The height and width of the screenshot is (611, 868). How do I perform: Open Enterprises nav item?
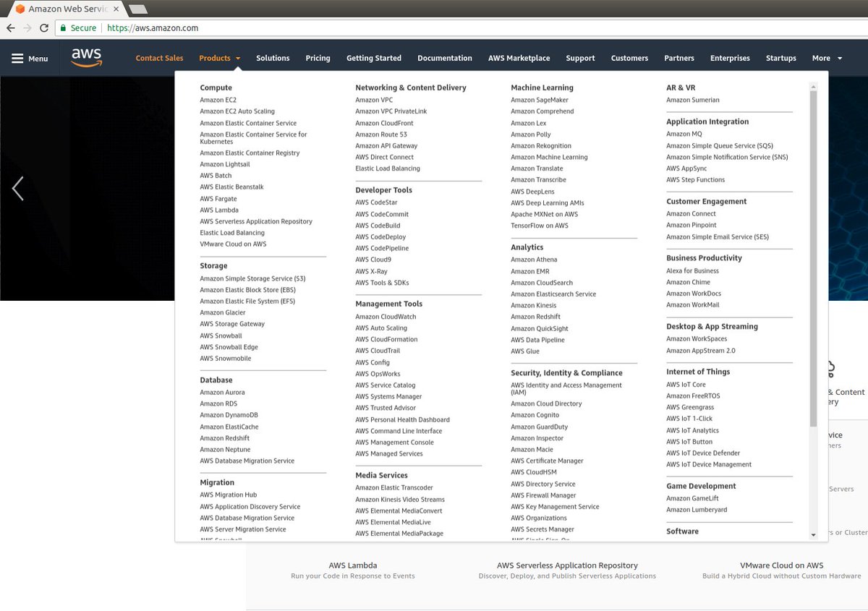pos(730,58)
